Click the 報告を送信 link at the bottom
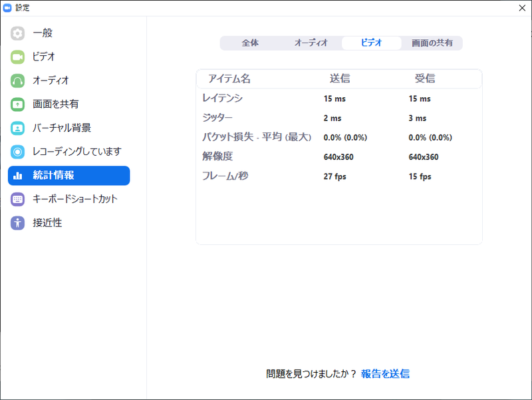 [386, 374]
